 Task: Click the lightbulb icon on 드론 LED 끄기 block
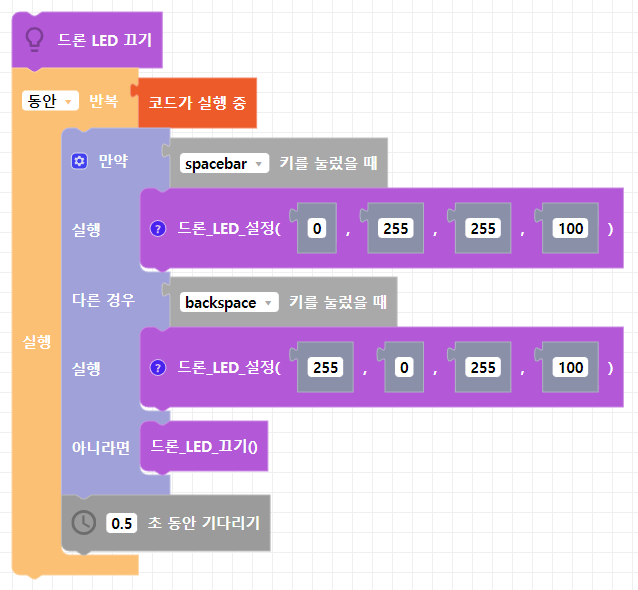point(34,41)
